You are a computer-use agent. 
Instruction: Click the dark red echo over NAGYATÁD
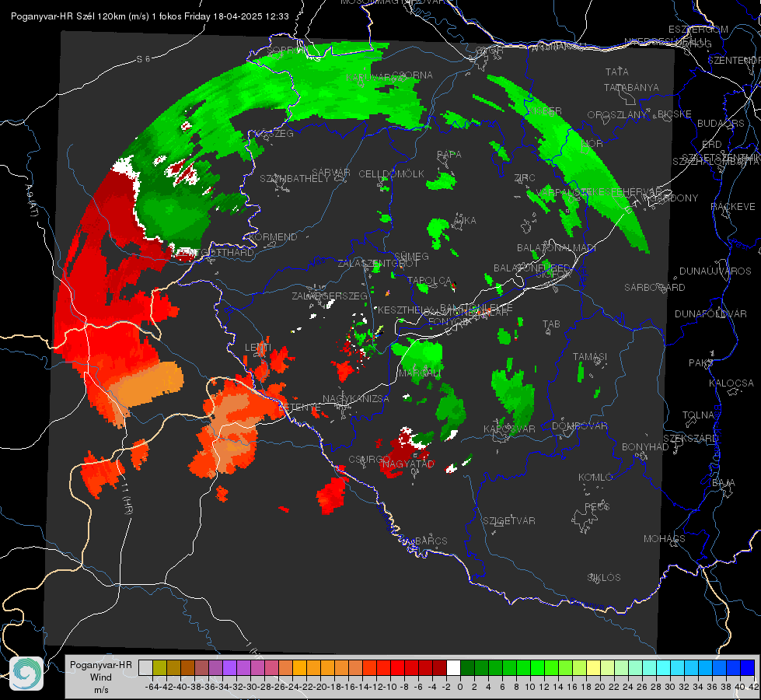pyautogui.click(x=403, y=452)
